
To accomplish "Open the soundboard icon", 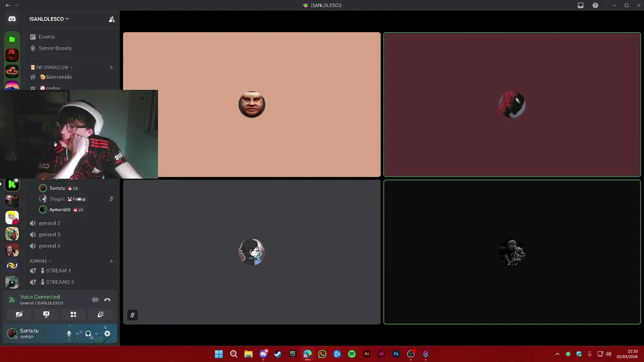I will pyautogui.click(x=101, y=314).
